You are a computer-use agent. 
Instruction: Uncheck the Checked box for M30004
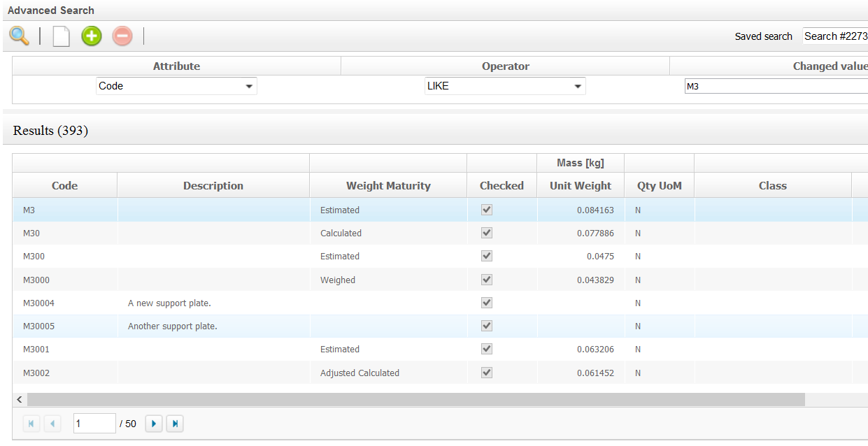tap(487, 303)
